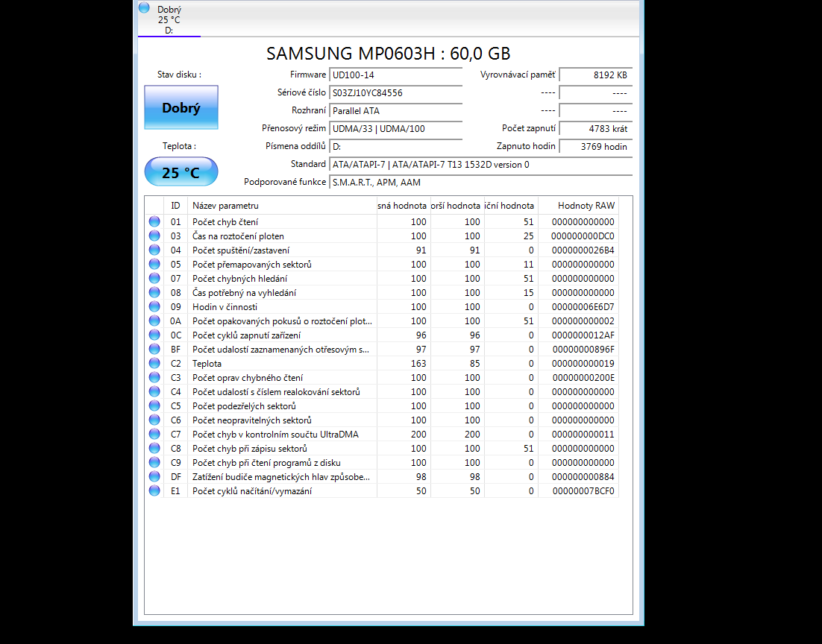
Task: Select row Počet přemapovaných sektorů
Action: click(382, 264)
